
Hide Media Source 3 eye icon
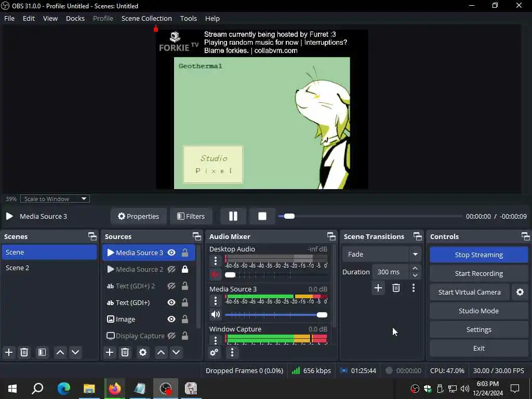pyautogui.click(x=171, y=252)
